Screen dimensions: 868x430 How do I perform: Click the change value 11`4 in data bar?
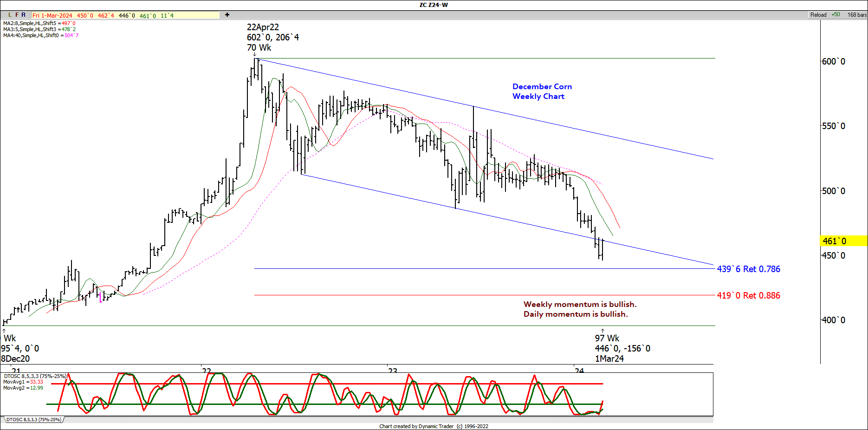[167, 15]
